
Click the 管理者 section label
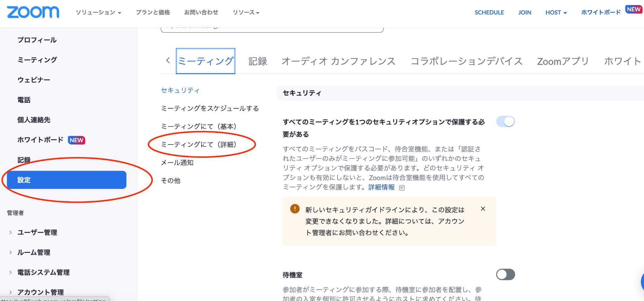15,213
